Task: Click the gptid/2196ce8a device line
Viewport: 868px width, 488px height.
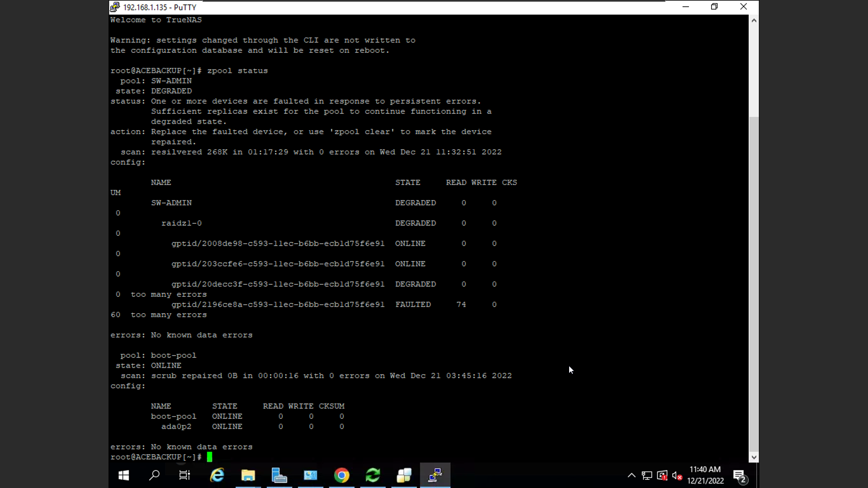Action: pos(278,305)
